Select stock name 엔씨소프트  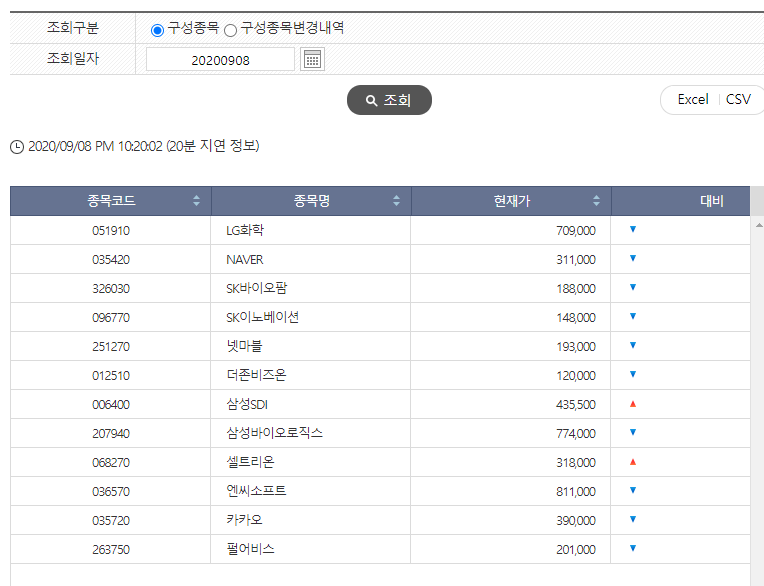[256, 491]
